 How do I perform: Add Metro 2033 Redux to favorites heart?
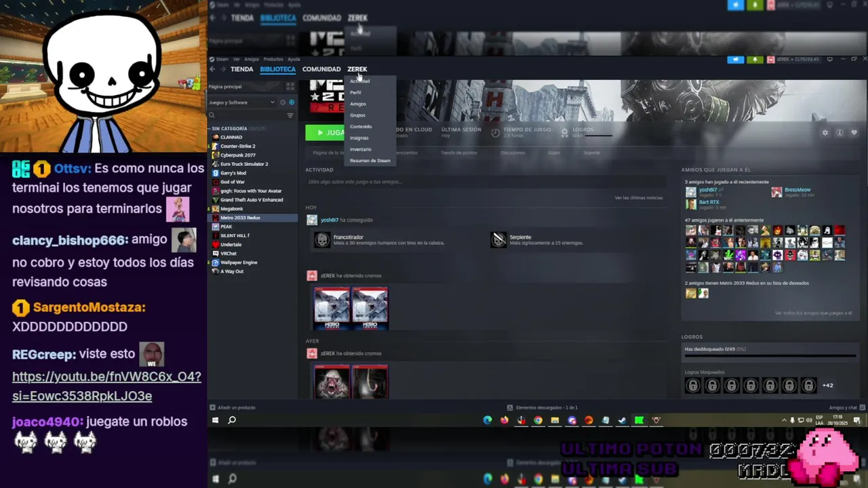coord(854,133)
